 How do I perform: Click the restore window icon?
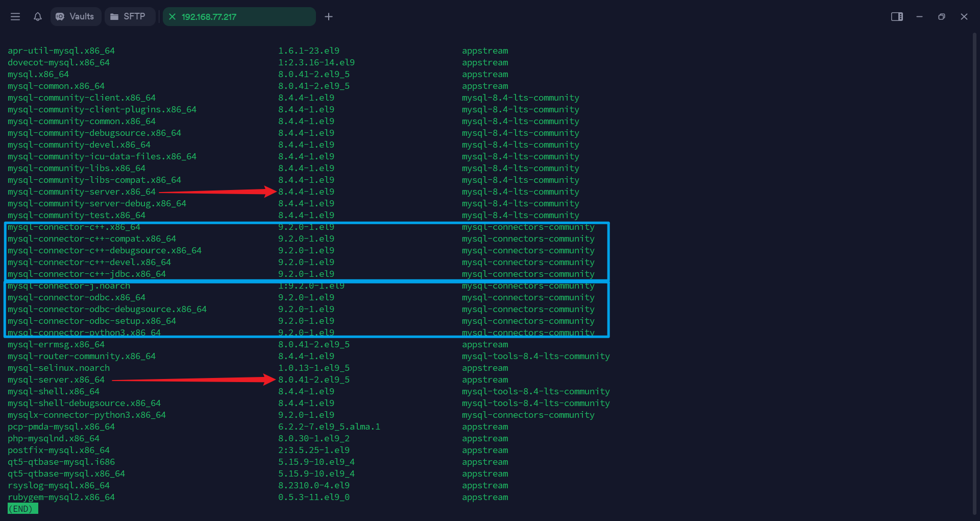click(x=941, y=16)
